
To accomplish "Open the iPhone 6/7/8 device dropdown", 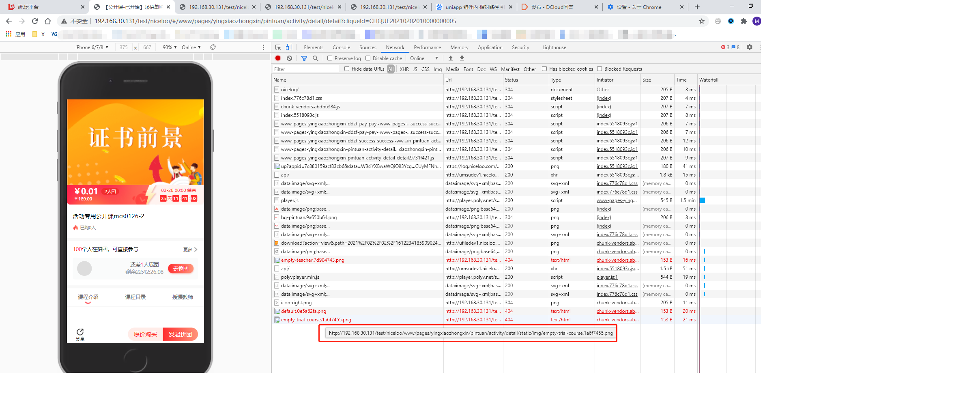I will [92, 47].
